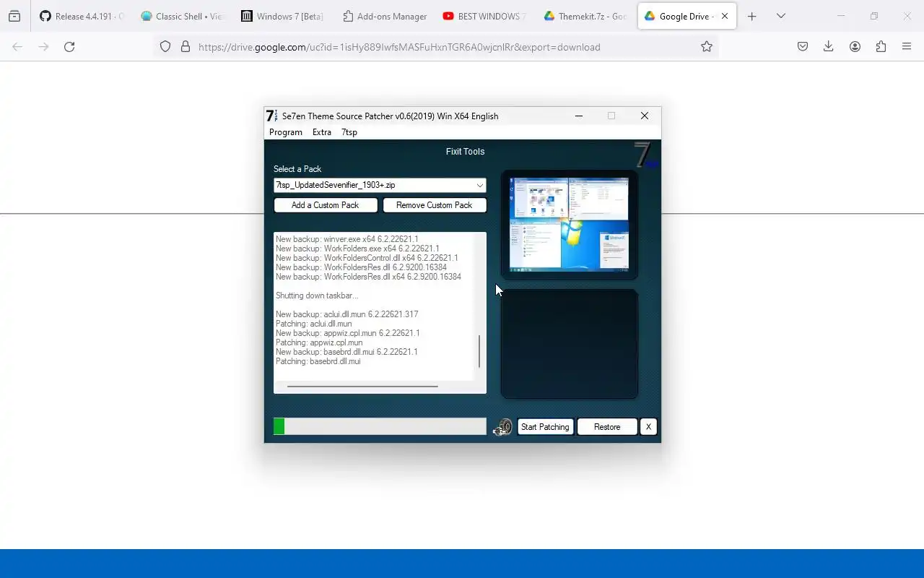924x578 pixels.
Task: Click log line 'New backup: winver.exe x64'
Action: pos(347,239)
